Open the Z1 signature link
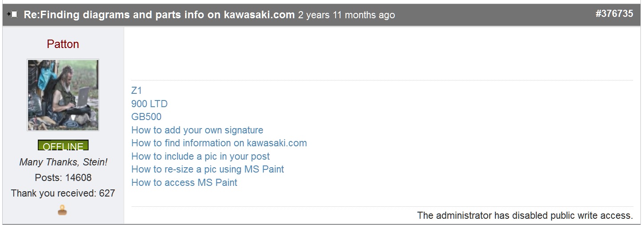The image size is (644, 225). pos(136,91)
